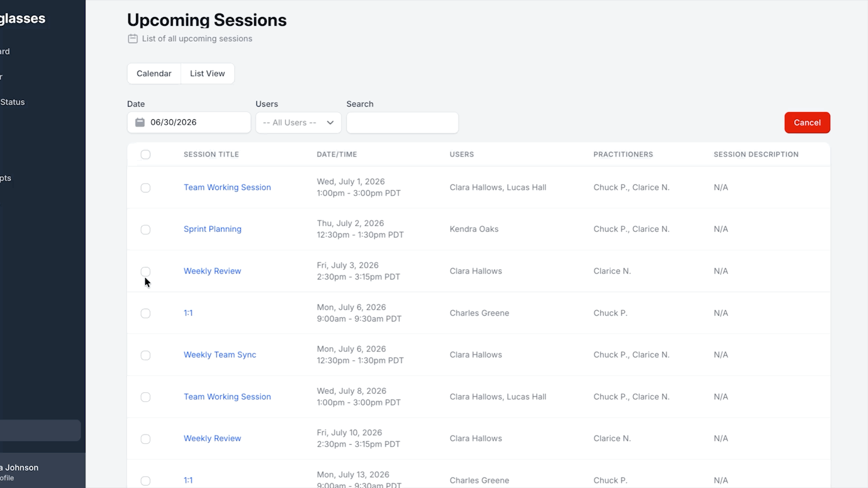The image size is (868, 488).
Task: Click 'Fri, July 10, 2026' date cell
Action: (x=349, y=432)
